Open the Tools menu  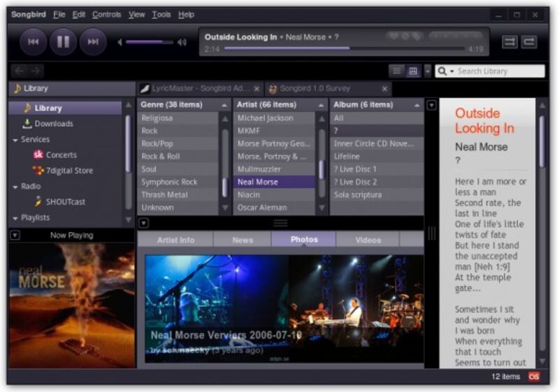161,15
